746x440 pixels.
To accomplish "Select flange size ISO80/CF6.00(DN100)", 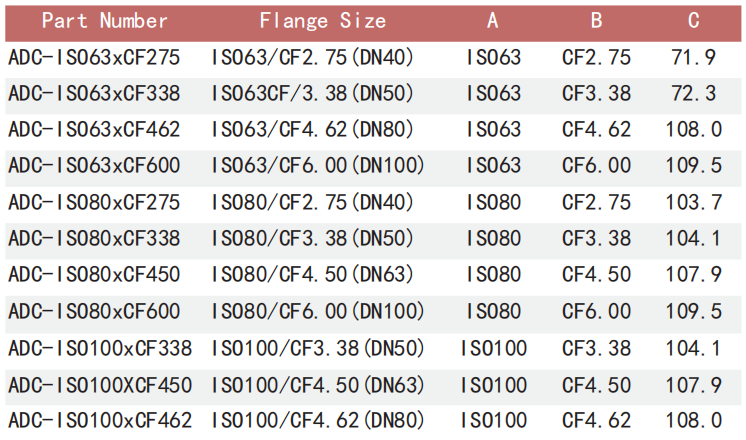I will click(318, 311).
